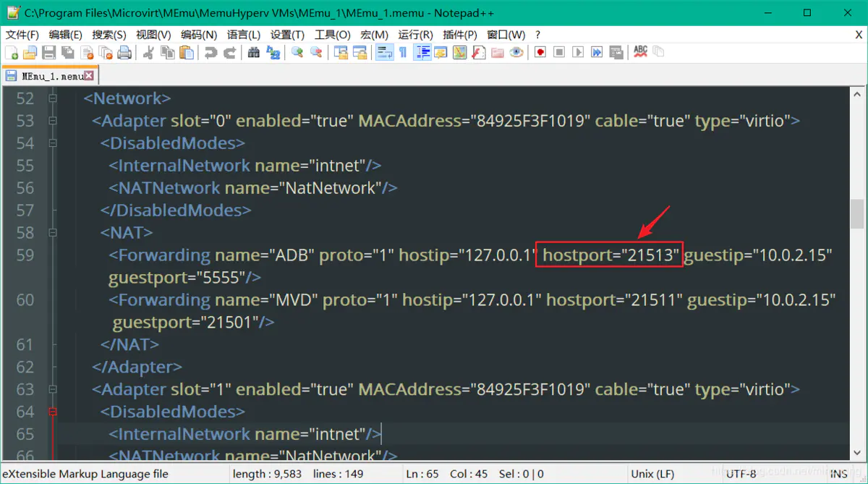
Task: Click the Copy toolbar icon
Action: click(x=167, y=52)
